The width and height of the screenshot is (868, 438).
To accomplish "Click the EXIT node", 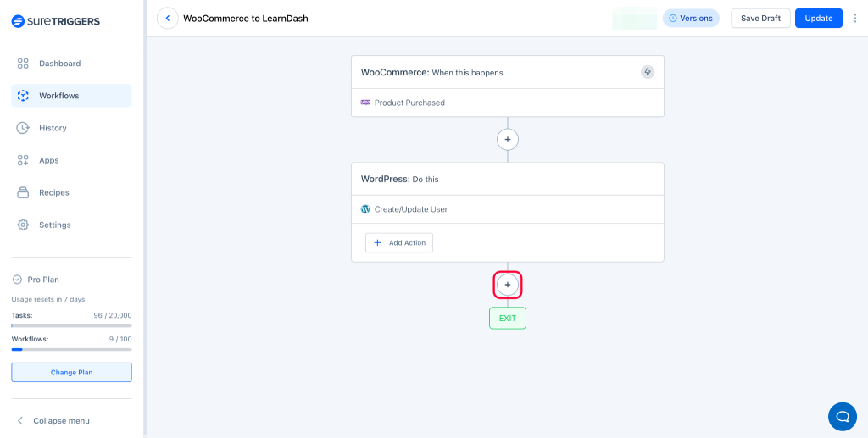I will click(x=508, y=318).
